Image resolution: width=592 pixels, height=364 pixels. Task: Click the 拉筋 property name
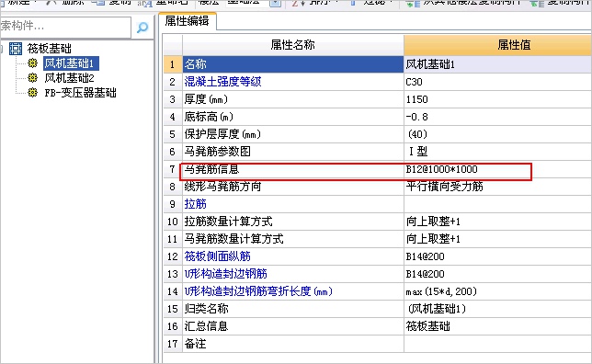click(x=195, y=204)
